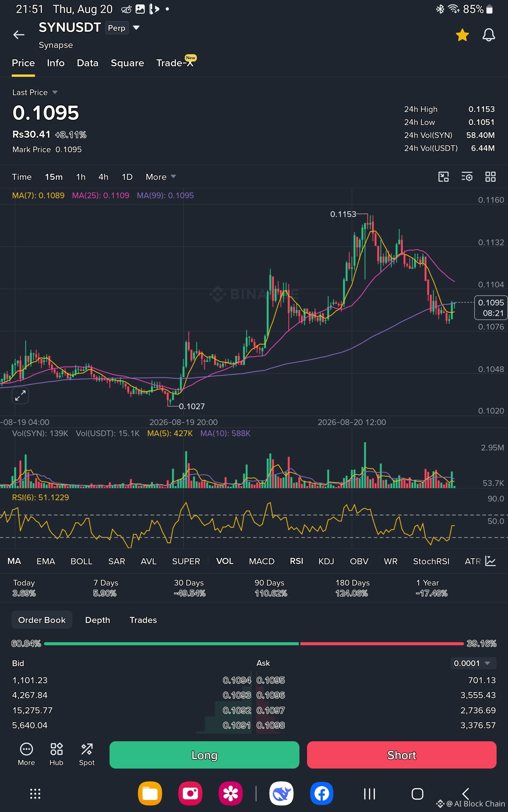Open the Hub icon
Viewport: 508px width, 812px height.
point(57,755)
